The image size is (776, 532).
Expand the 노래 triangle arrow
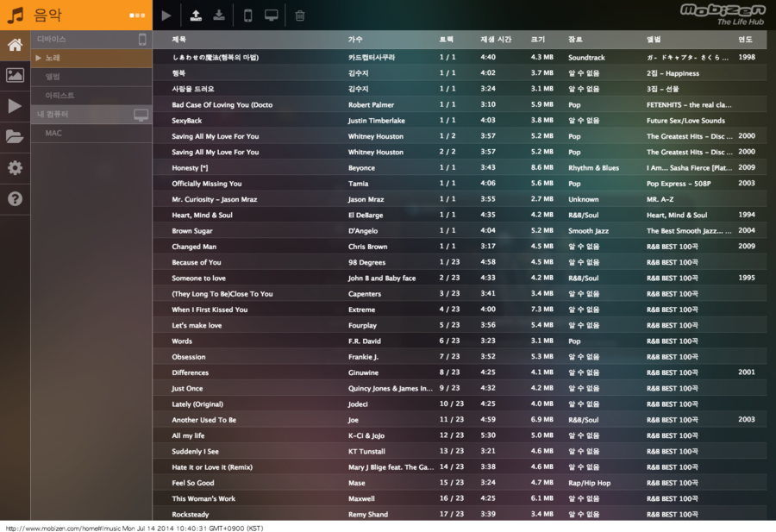[x=38, y=58]
